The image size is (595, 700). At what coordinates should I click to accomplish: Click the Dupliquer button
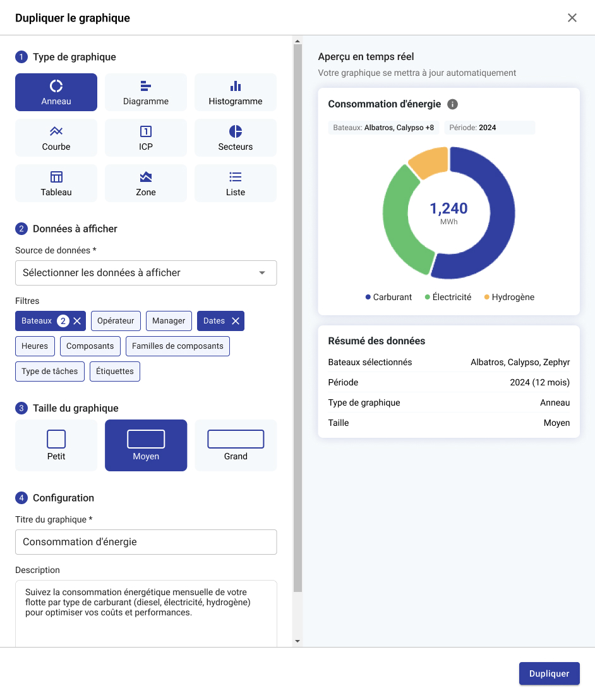(549, 673)
